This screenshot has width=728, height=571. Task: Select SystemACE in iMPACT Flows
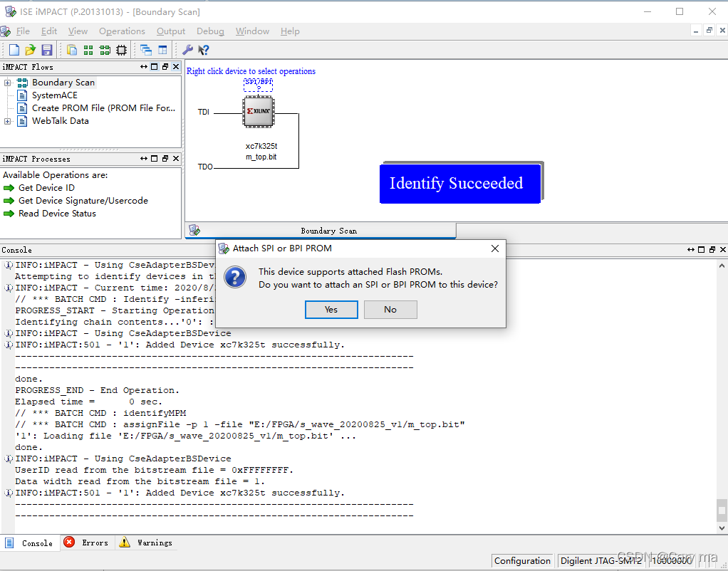click(x=54, y=95)
